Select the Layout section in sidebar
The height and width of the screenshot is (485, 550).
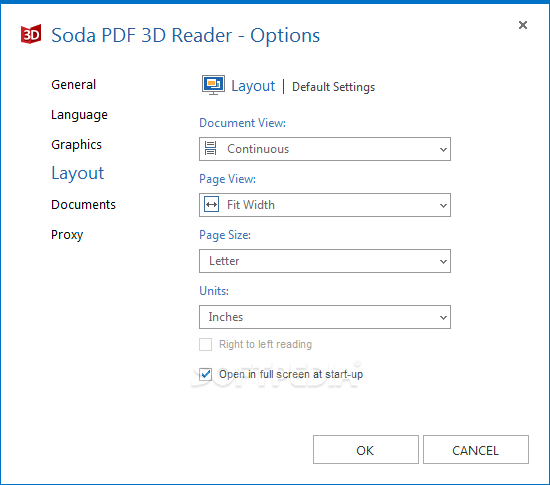(x=78, y=174)
